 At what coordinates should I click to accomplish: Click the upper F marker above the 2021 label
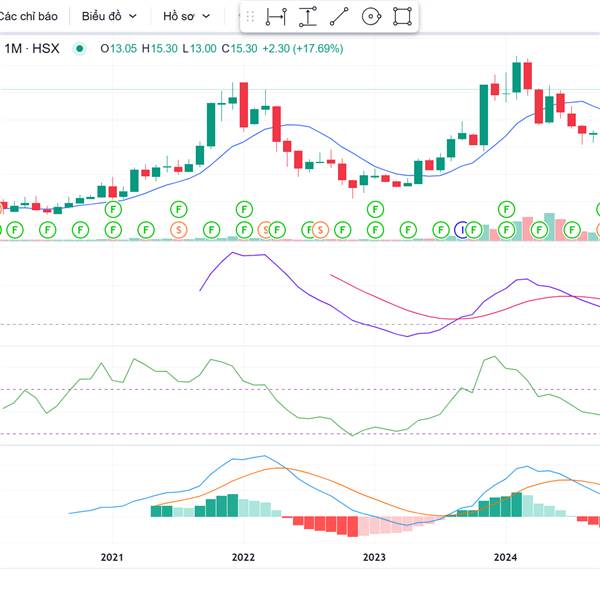[x=113, y=209]
